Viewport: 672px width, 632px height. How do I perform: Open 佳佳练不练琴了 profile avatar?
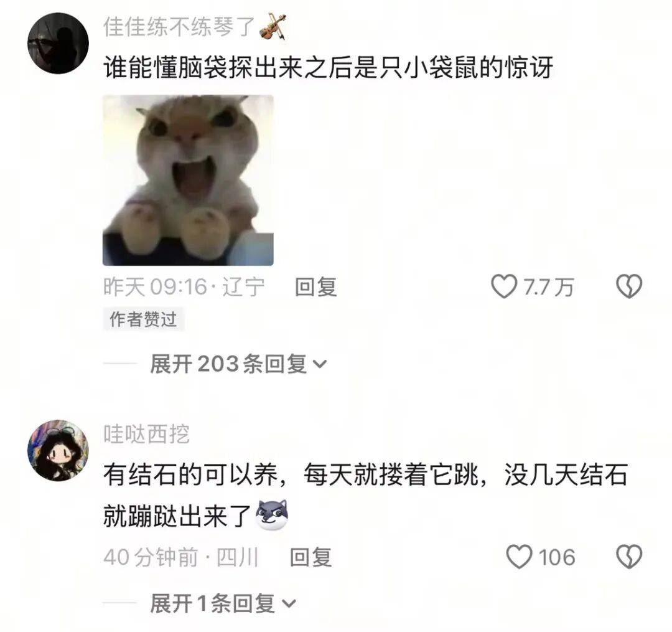point(58,44)
